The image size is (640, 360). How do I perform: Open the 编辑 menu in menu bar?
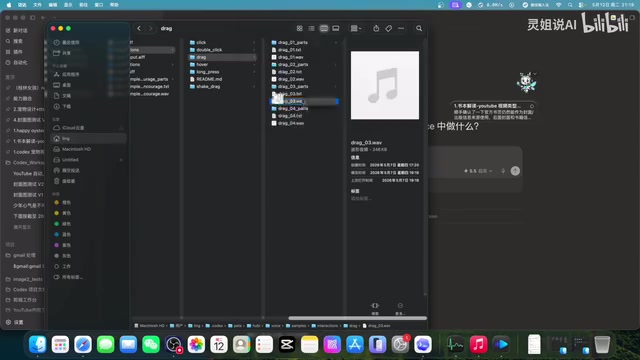click(x=53, y=5)
